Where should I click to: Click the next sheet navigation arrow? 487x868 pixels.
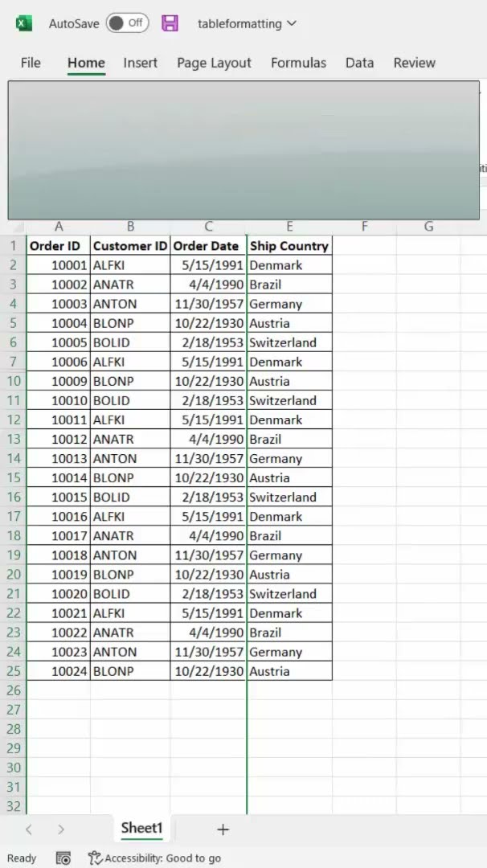point(61,829)
